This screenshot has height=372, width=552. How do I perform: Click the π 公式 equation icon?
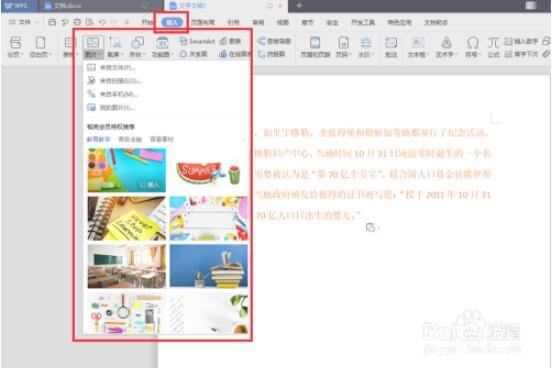pyautogui.click(x=493, y=43)
